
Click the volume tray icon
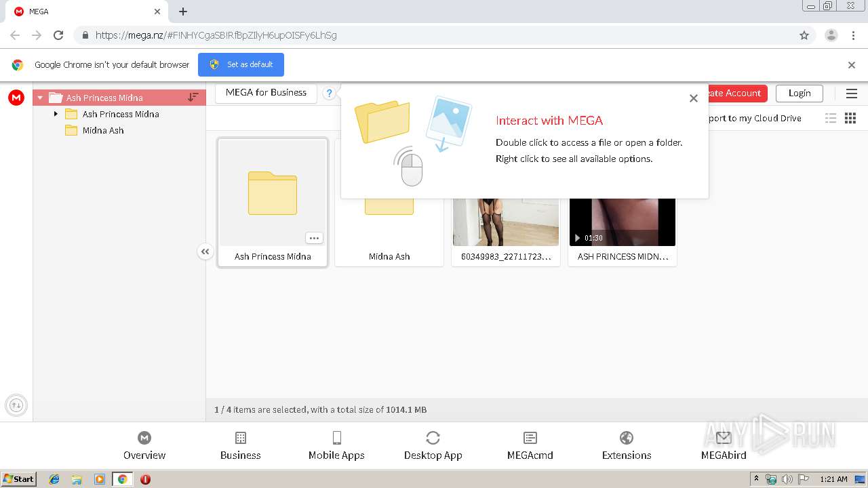[x=787, y=479]
